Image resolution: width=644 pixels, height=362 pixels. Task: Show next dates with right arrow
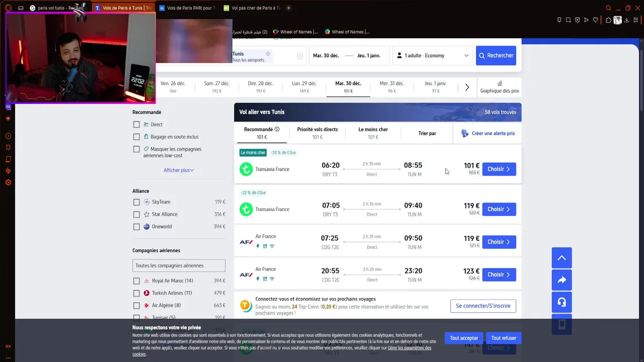pos(467,87)
